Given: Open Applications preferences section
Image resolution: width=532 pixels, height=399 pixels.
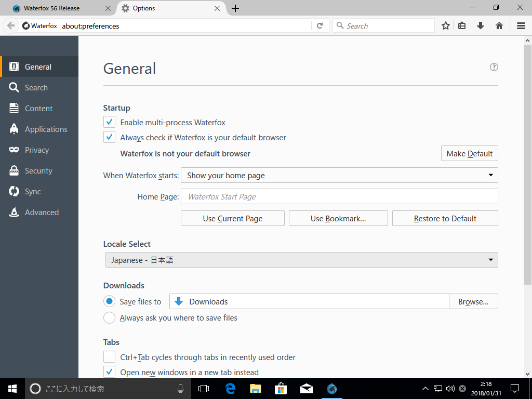Looking at the screenshot, I should [39, 129].
